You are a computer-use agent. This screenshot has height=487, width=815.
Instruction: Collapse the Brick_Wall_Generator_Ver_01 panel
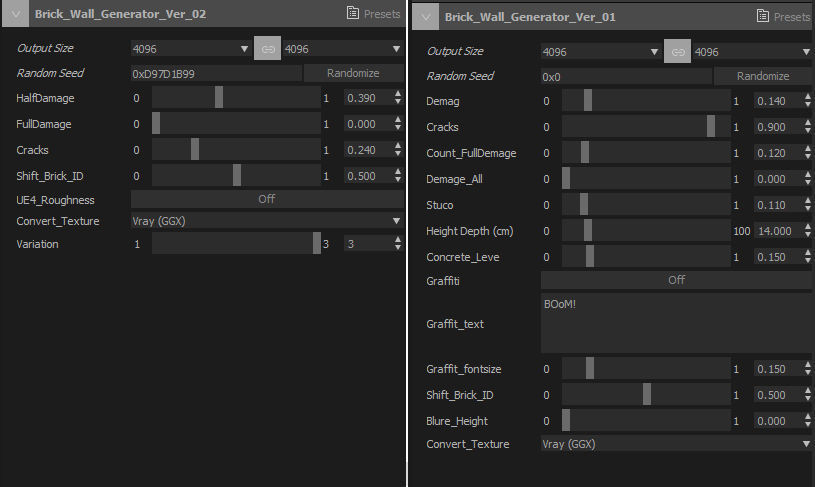coord(425,16)
